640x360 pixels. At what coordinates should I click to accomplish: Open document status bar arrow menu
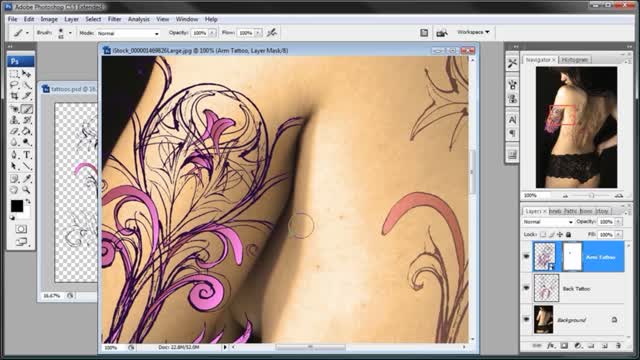coord(225,347)
